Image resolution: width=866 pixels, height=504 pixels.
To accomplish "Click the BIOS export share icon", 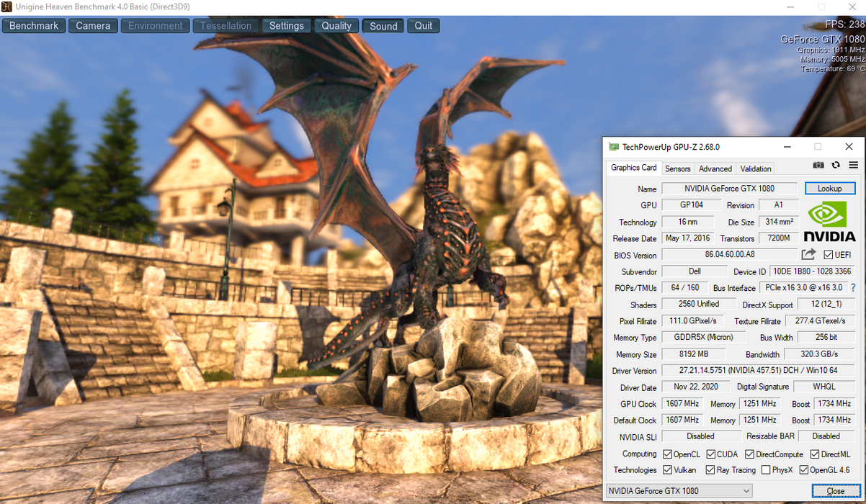I will click(x=808, y=254).
